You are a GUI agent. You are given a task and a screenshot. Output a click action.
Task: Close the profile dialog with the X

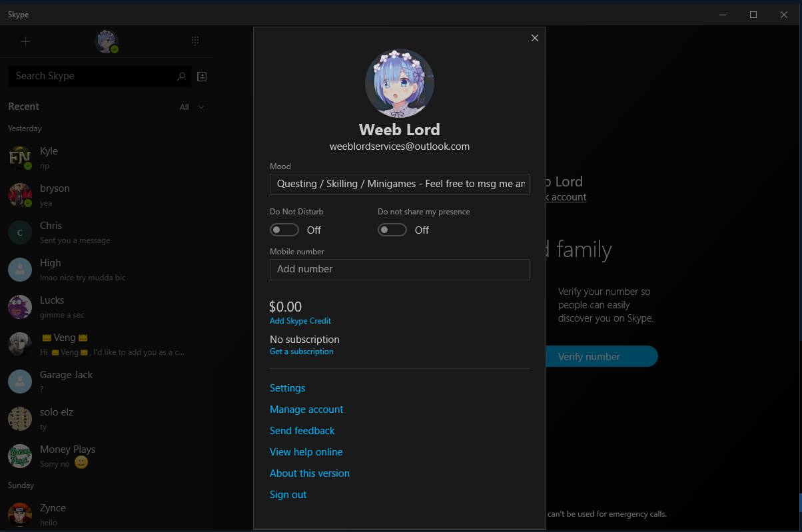pyautogui.click(x=534, y=38)
